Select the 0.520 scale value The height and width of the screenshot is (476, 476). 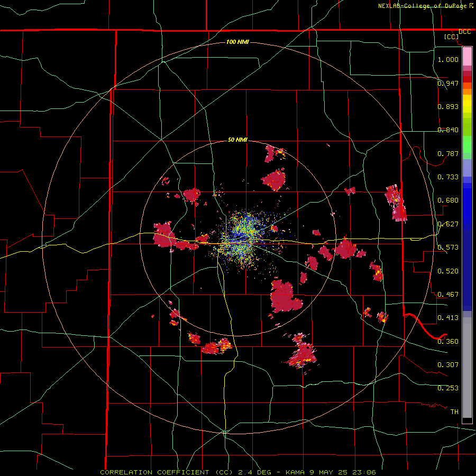coord(448,271)
